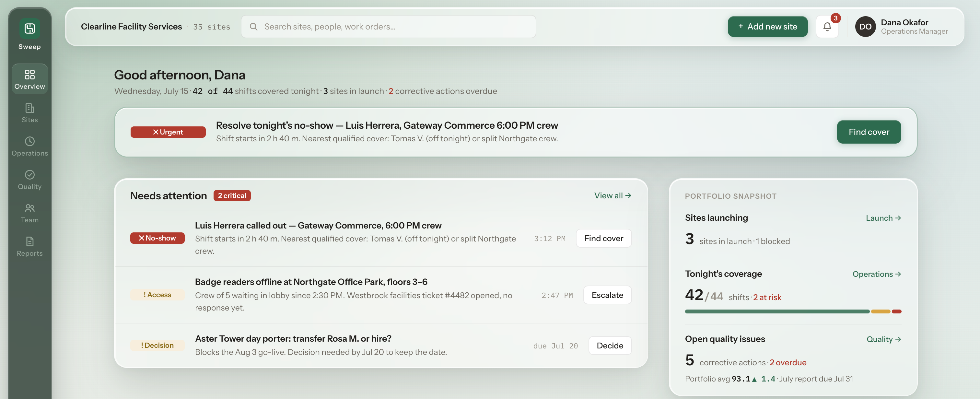980x399 pixels.
Task: Open the Quality sidebar section
Action: [30, 180]
